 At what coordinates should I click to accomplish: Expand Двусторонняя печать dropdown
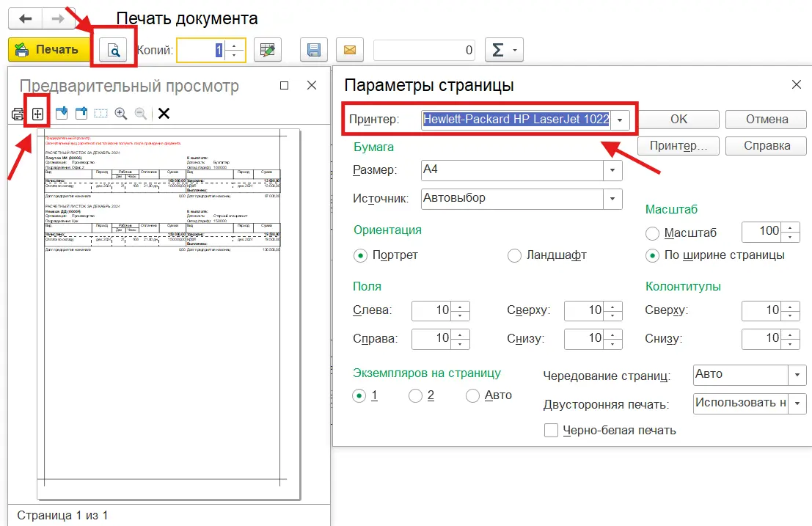[797, 403]
